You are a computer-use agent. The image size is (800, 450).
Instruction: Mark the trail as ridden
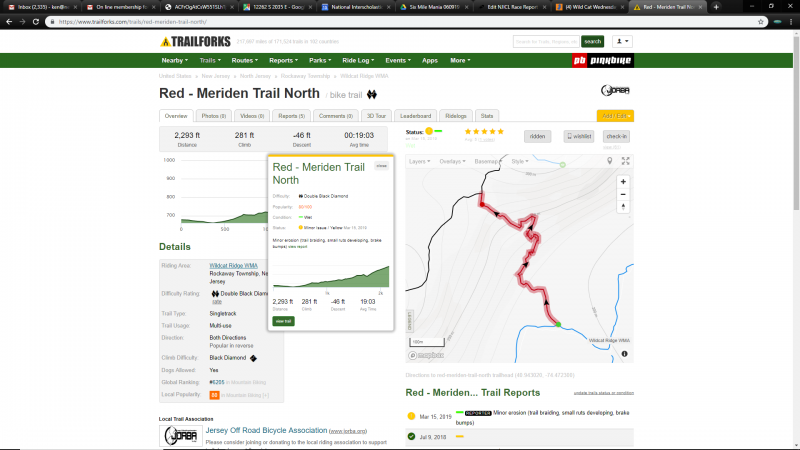(537, 136)
